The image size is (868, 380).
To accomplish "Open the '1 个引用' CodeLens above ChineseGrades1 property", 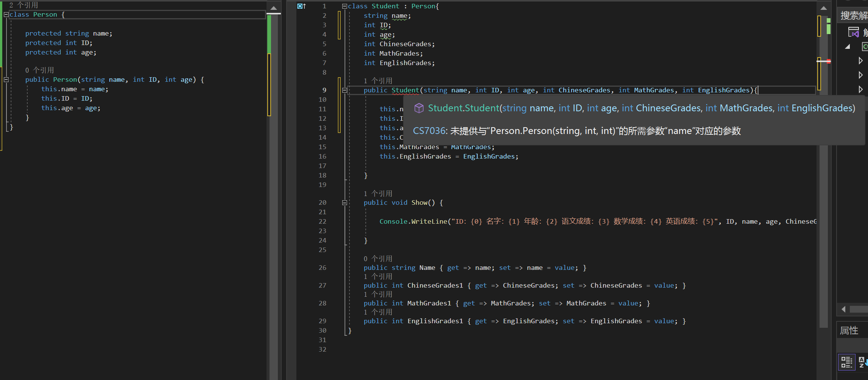I will click(378, 277).
